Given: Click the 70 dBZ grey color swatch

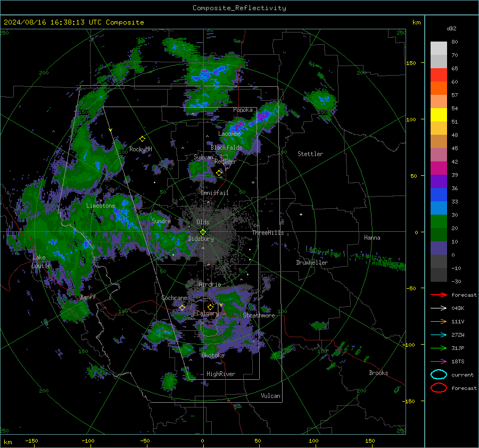Looking at the screenshot, I should 439,48.
